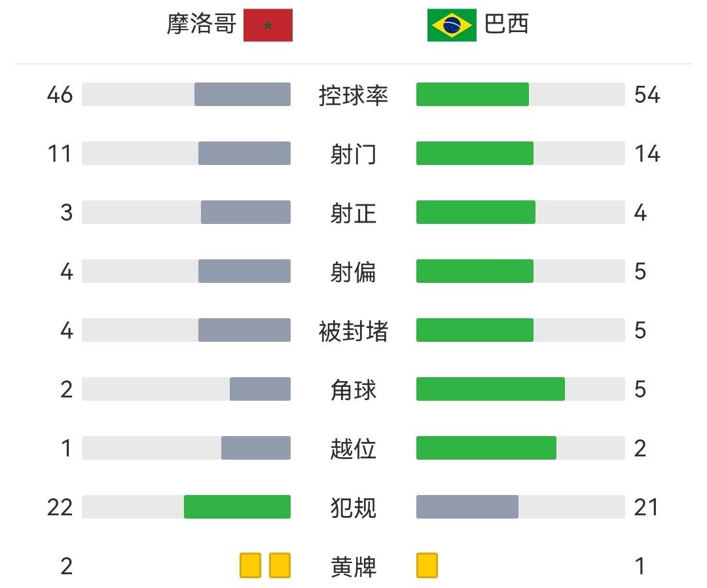Click the 射门 shots label
Viewport: 707px width, 588px height.
tap(353, 155)
